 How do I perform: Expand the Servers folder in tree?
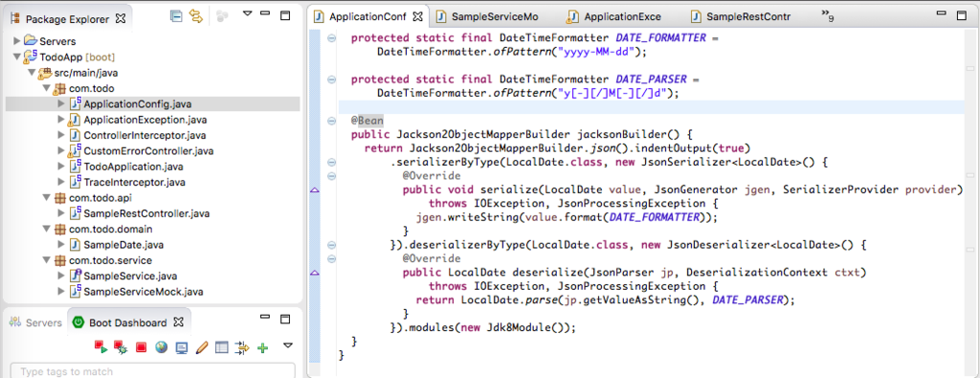pyautogui.click(x=17, y=41)
